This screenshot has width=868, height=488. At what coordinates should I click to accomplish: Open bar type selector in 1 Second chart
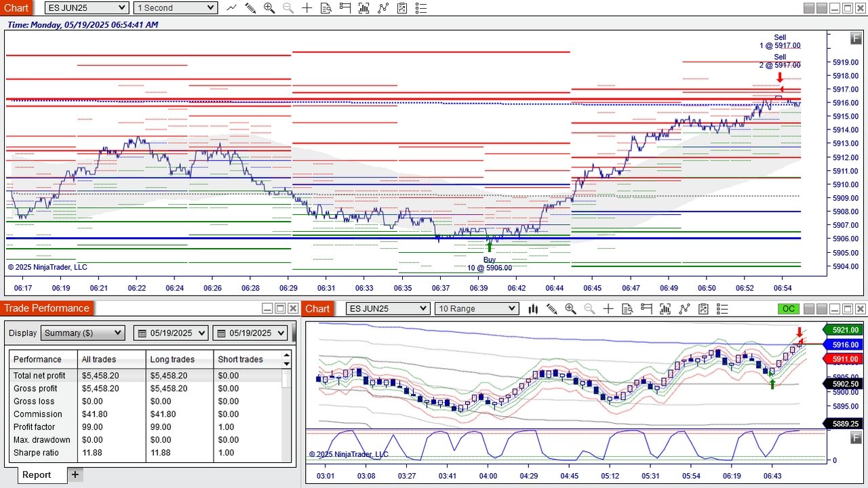pos(232,8)
